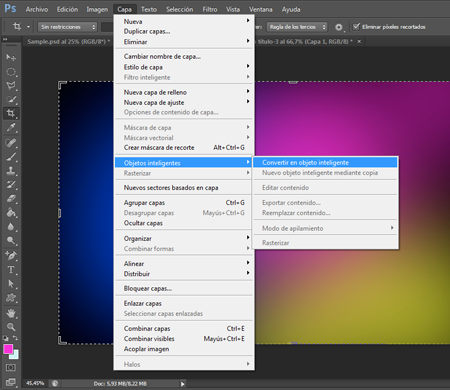
Task: Open the Ventana menu
Action: [261, 9]
